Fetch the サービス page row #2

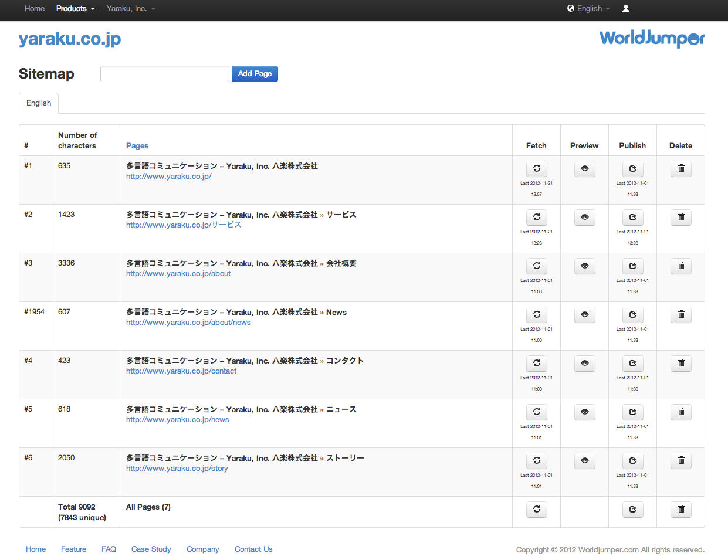point(536,217)
